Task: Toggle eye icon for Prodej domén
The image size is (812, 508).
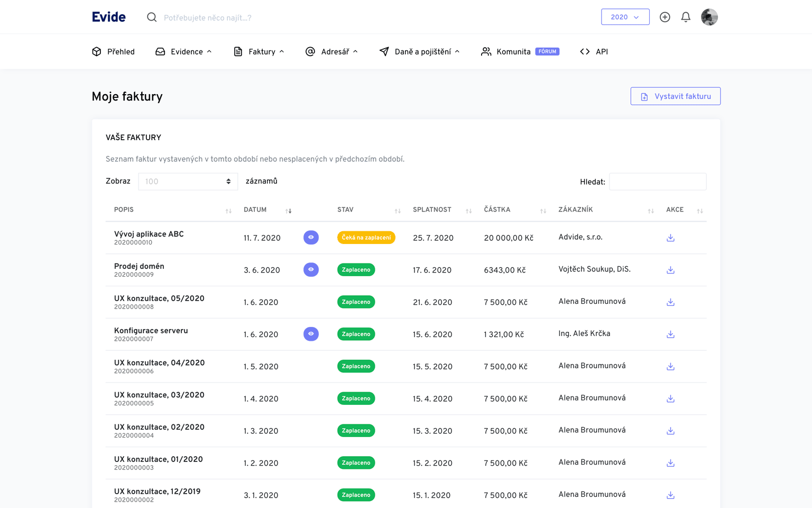Action: point(311,270)
